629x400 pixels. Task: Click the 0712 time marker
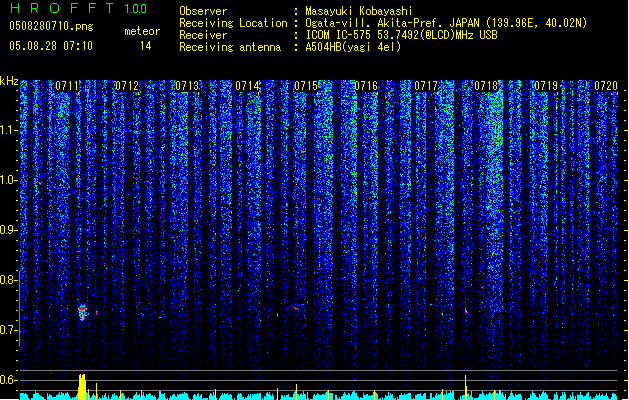tap(127, 86)
